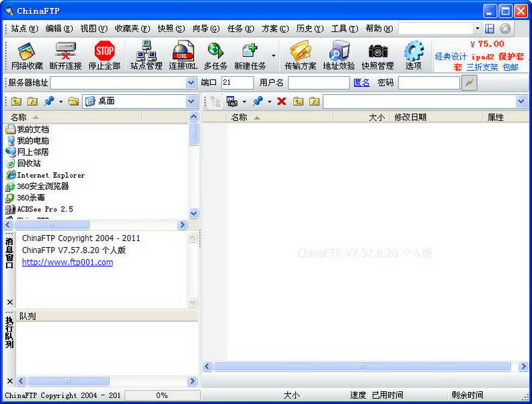Select 我的电脑 in local list
Screen dimensions: 532x404
[x=28, y=141]
